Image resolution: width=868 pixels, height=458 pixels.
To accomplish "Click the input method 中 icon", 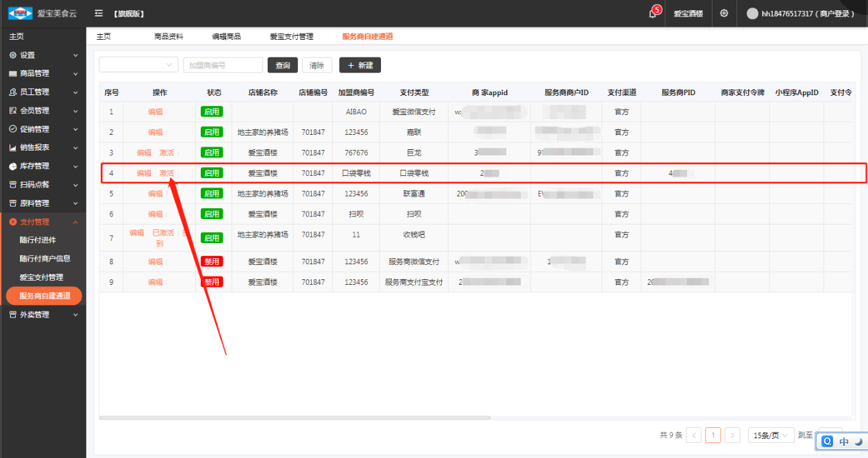I will [843, 442].
